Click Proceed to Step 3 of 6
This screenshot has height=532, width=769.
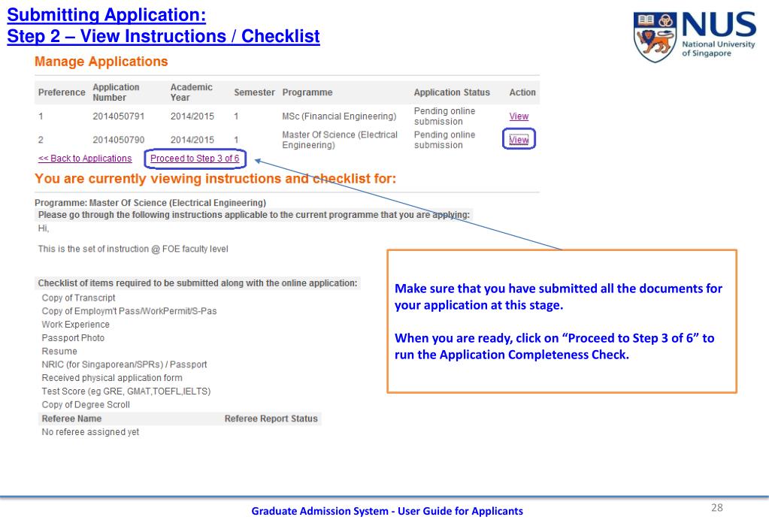[x=195, y=159]
